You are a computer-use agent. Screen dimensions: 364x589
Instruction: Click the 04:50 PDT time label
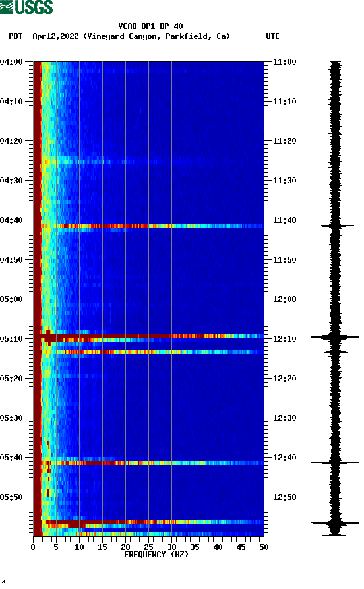11,260
